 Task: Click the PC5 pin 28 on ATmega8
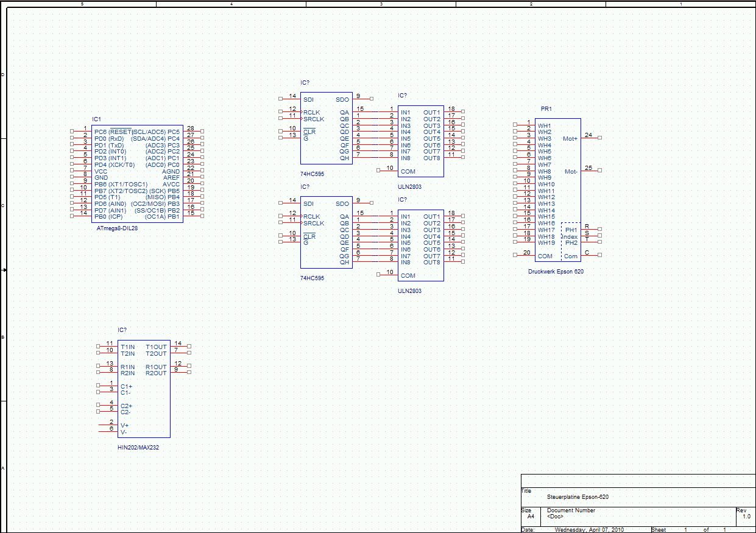(193, 131)
